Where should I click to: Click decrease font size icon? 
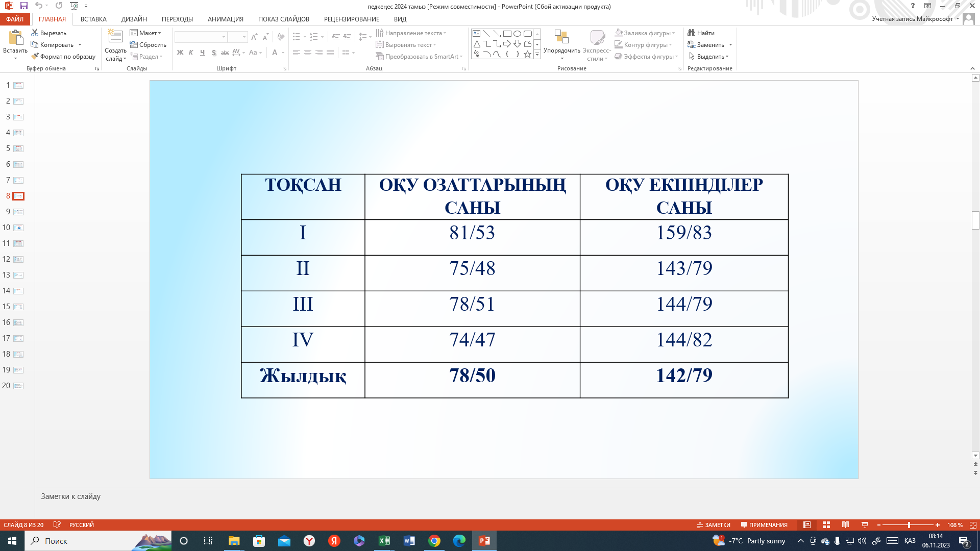265,37
